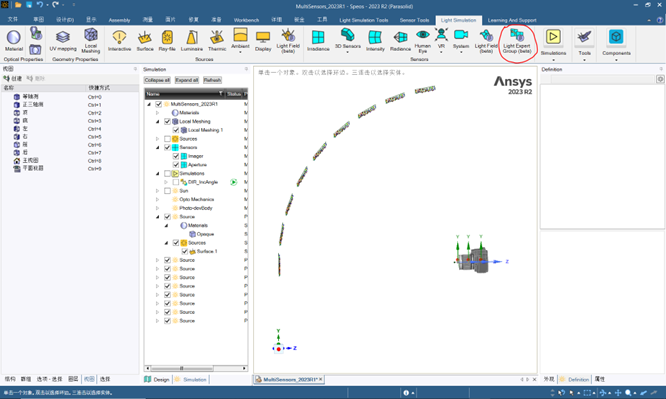Choose the Thermic source icon
666x399 pixels.
[x=217, y=41]
